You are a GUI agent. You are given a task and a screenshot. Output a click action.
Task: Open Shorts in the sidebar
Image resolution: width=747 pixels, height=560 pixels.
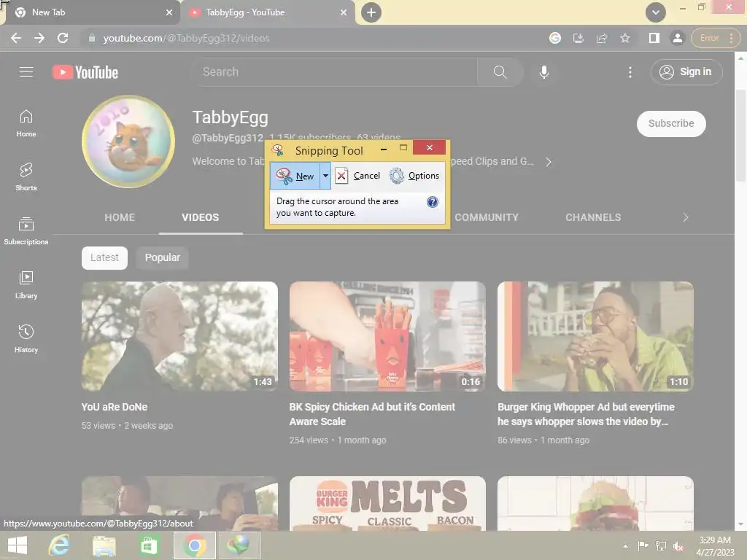point(26,176)
